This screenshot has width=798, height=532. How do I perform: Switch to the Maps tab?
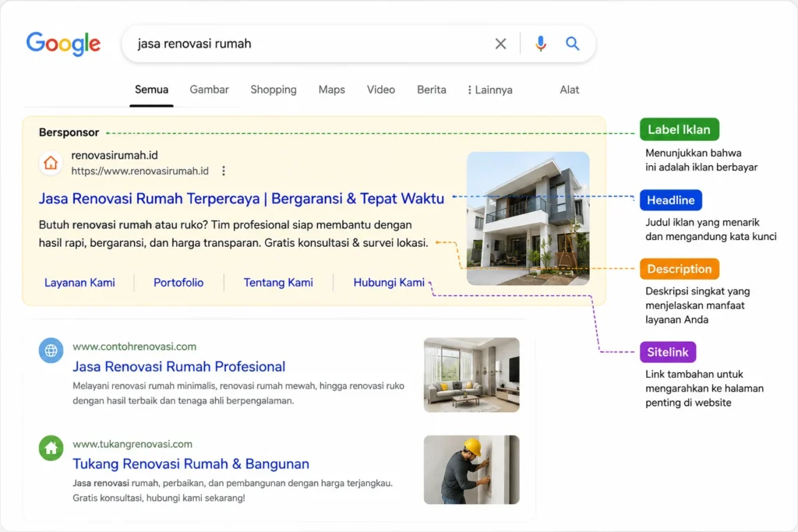[332, 90]
